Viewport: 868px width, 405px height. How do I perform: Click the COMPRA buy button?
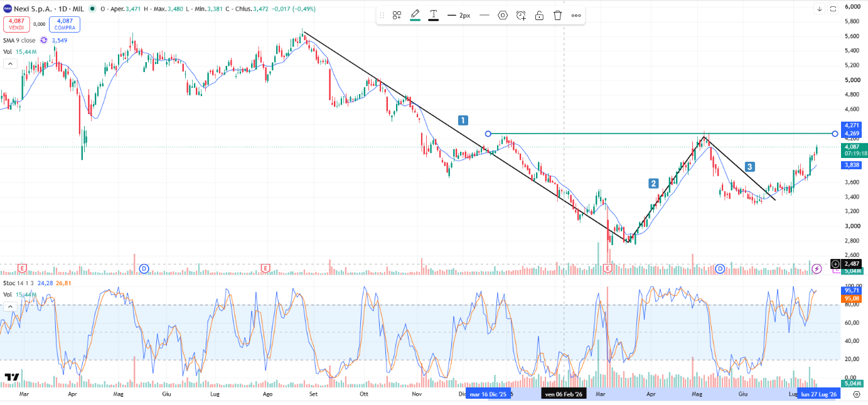(65, 24)
